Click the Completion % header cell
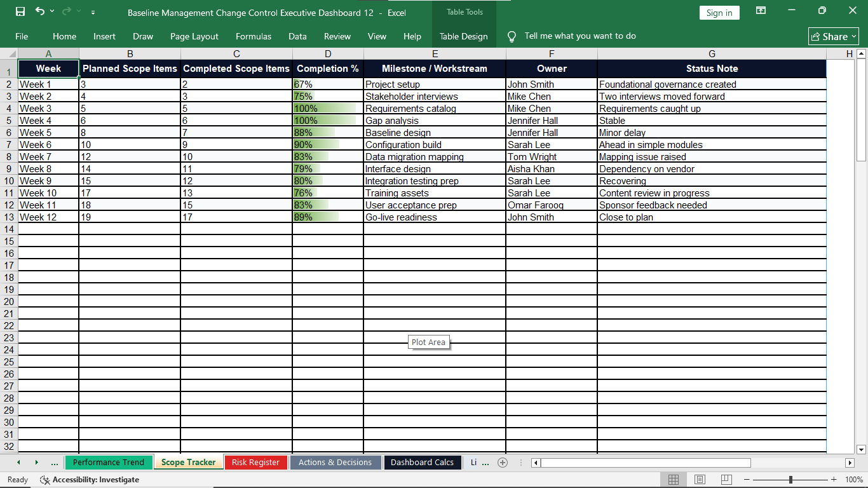The width and height of the screenshot is (868, 488). (x=328, y=69)
